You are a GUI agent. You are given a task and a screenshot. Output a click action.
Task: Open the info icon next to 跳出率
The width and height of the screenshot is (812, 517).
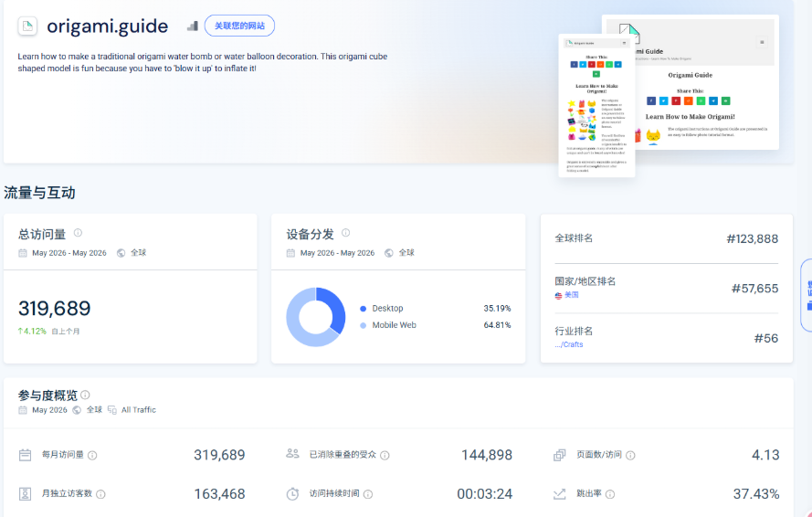coord(610,494)
